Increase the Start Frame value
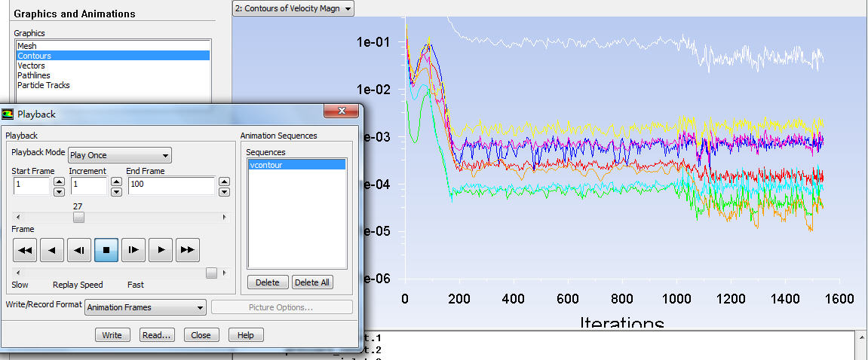The image size is (868, 360). click(59, 182)
